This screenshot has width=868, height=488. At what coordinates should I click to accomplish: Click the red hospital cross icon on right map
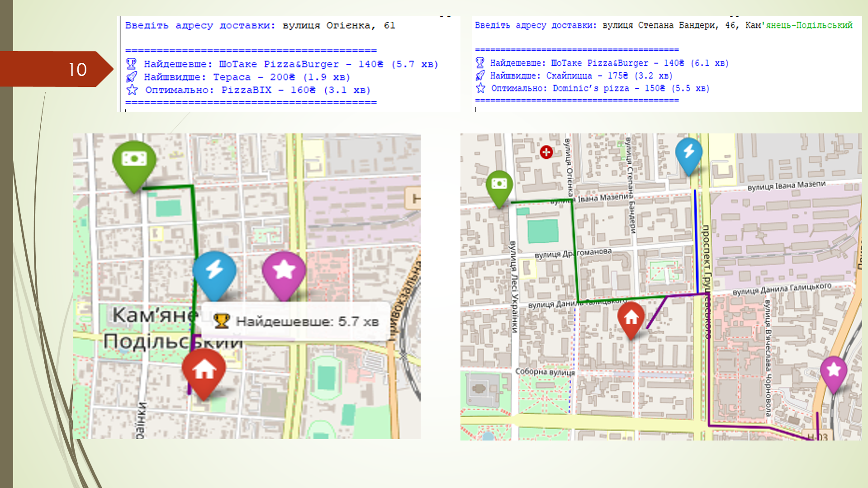[546, 152]
